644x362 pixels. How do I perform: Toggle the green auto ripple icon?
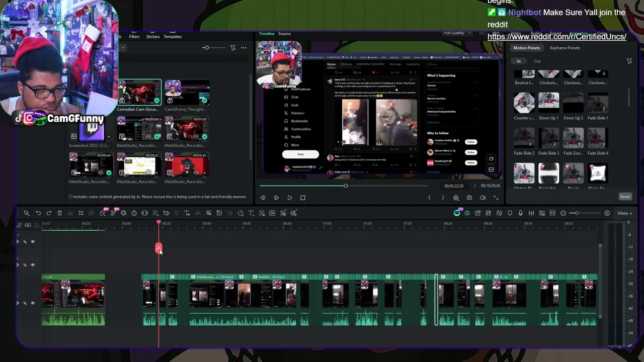(467, 213)
